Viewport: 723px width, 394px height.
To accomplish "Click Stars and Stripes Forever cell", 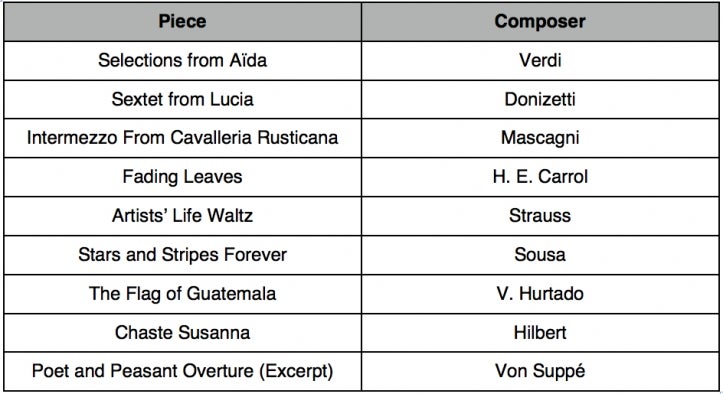I will coord(183,255).
